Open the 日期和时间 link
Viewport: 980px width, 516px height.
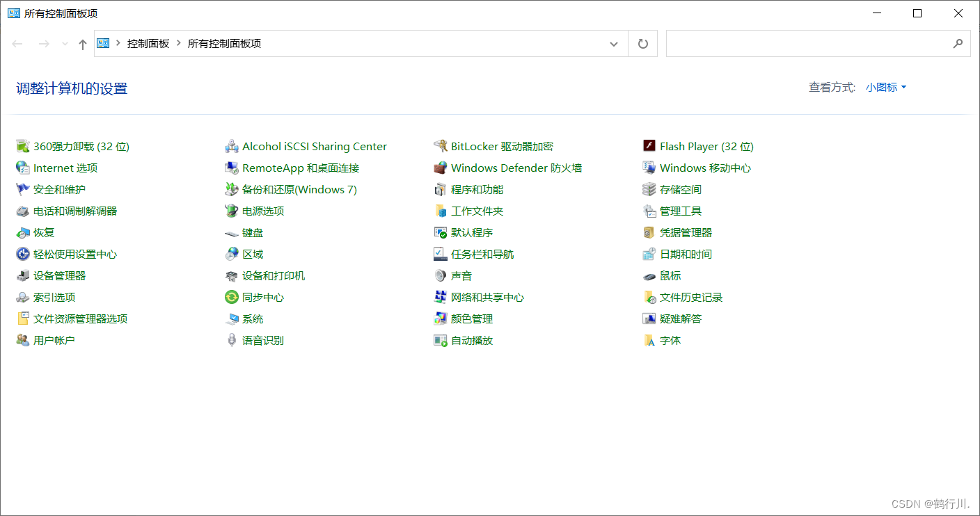(686, 254)
